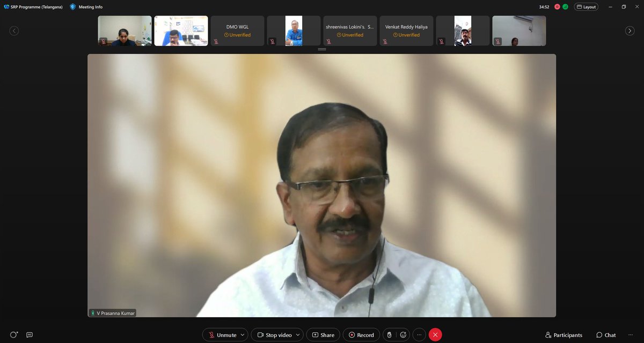Select DMO WGL participant thumbnail
This screenshot has width=644, height=343.
coord(237,31)
